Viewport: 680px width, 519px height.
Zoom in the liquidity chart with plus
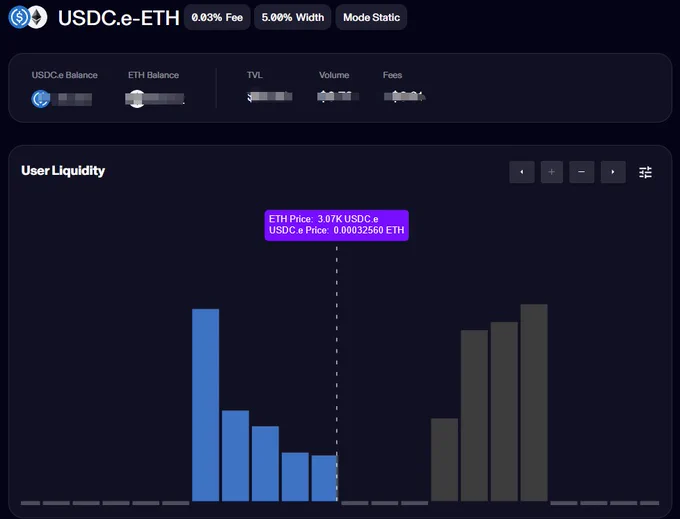pyautogui.click(x=552, y=172)
